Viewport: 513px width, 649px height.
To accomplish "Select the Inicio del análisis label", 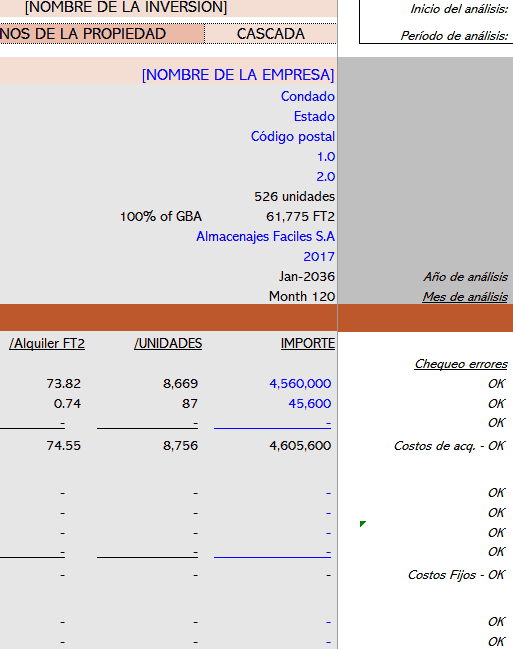I will pos(459,9).
